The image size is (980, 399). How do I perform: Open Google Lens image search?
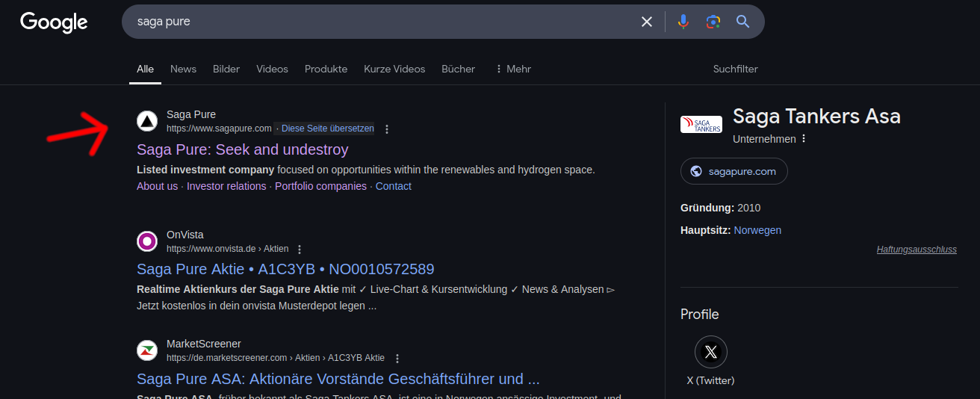pyautogui.click(x=713, y=22)
